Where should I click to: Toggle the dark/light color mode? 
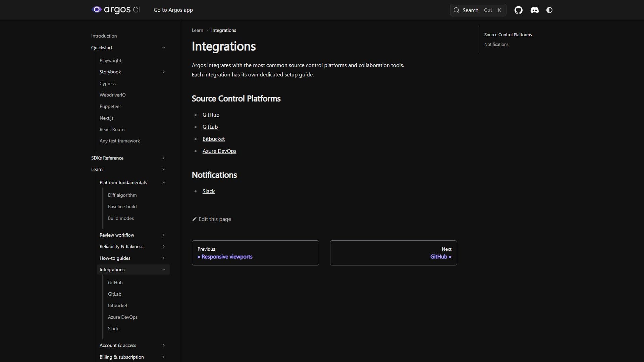549,10
